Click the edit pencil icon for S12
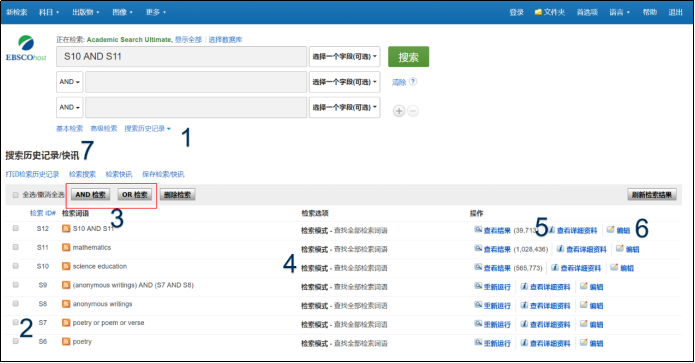 [x=610, y=230]
